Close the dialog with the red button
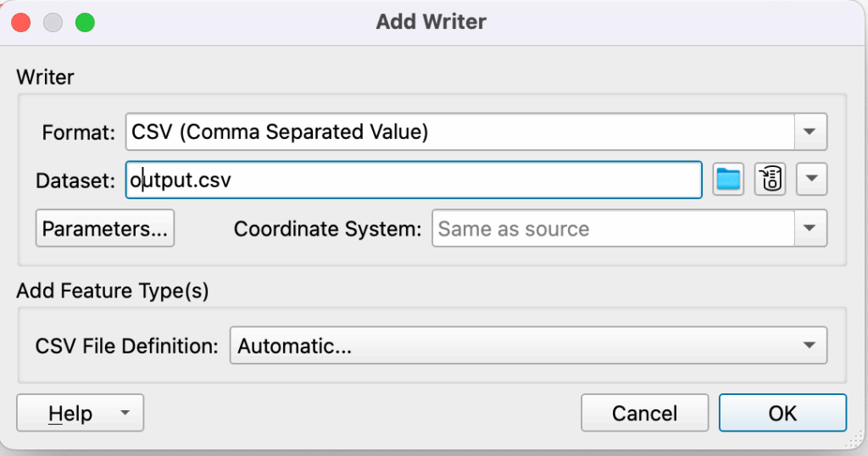868x456 pixels. [x=20, y=22]
